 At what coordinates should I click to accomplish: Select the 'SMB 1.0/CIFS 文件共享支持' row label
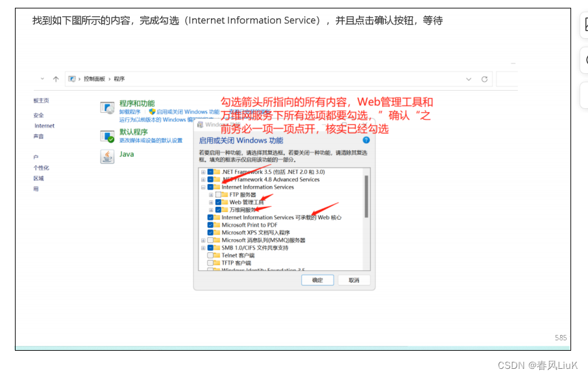click(x=254, y=248)
